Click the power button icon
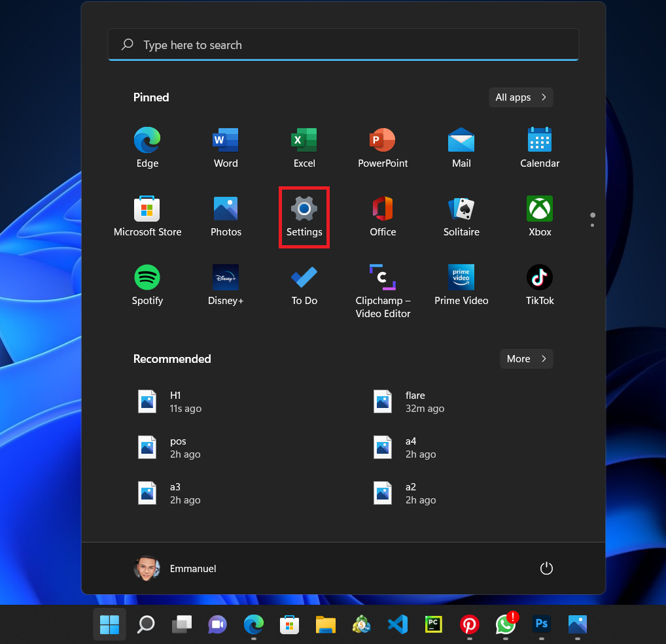 click(546, 568)
